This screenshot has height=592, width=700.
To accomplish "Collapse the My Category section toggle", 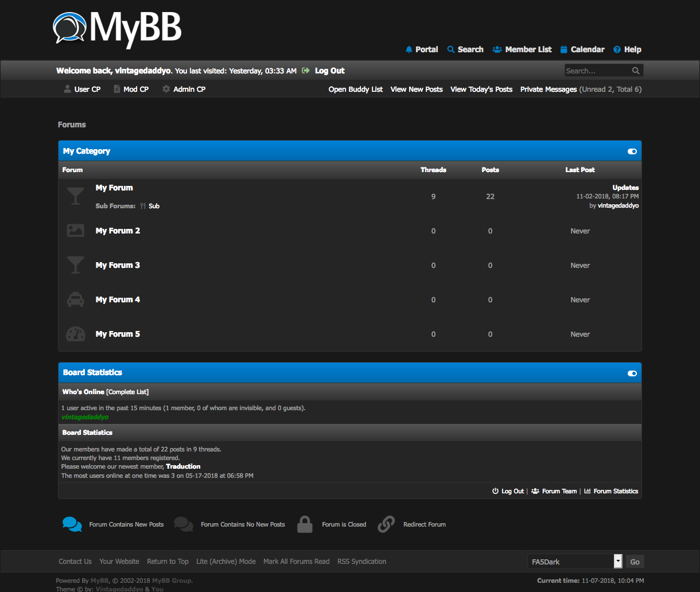I will pos(632,151).
